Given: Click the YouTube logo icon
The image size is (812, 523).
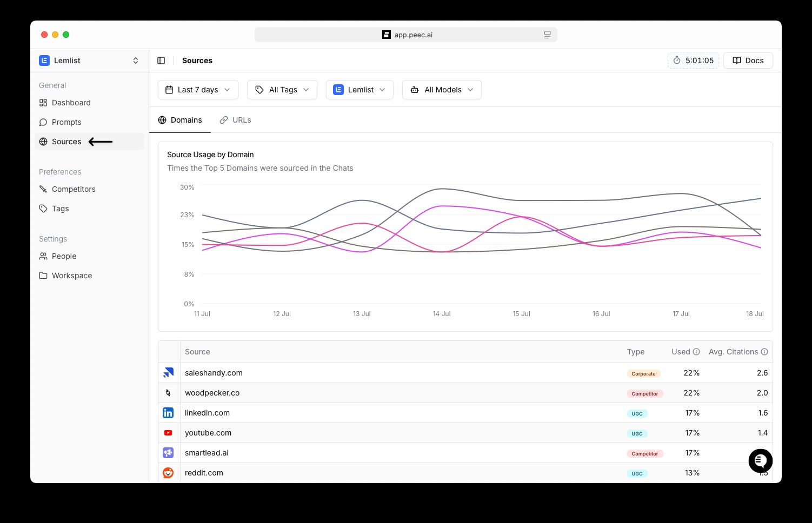Looking at the screenshot, I should tap(169, 433).
